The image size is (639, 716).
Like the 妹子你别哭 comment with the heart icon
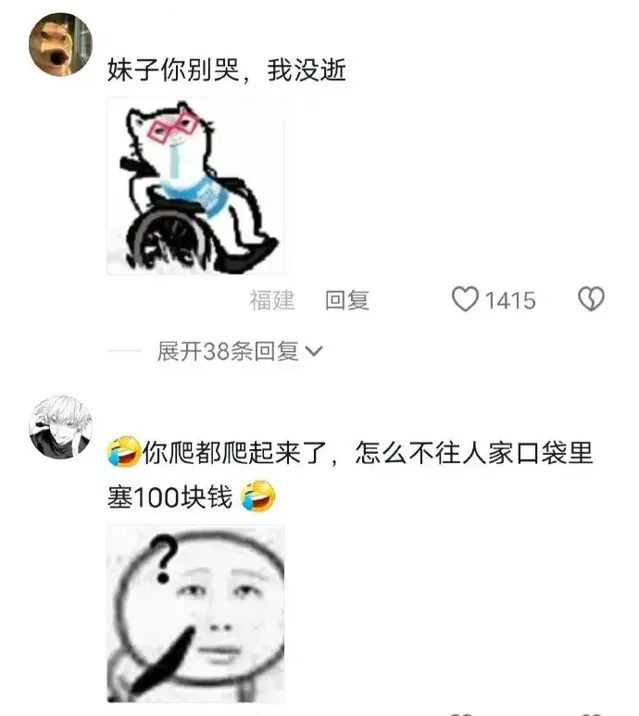click(465, 300)
